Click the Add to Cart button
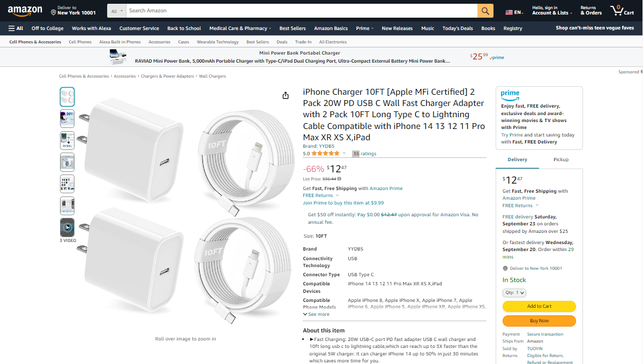This screenshot has width=643, height=364. coord(539,306)
